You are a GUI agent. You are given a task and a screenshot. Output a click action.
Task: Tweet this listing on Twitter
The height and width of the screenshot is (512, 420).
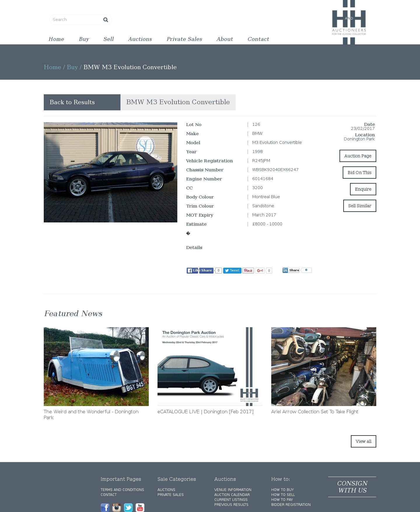tap(232, 271)
